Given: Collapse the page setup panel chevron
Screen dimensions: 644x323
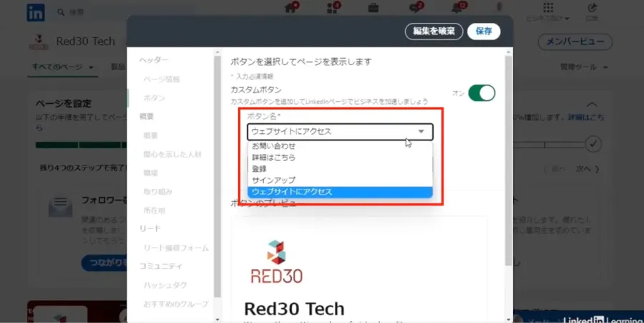Looking at the screenshot, I should tap(592, 105).
